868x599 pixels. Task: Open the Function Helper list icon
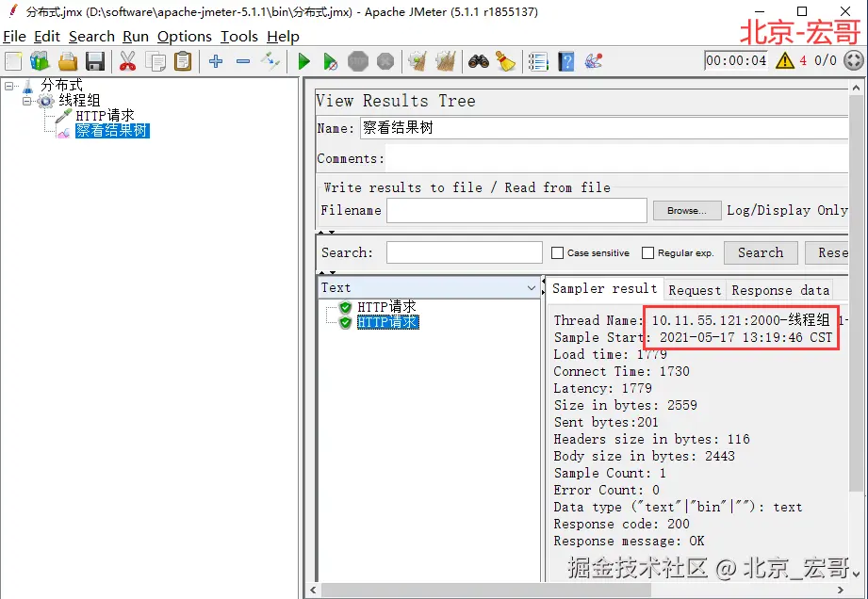[x=538, y=61]
